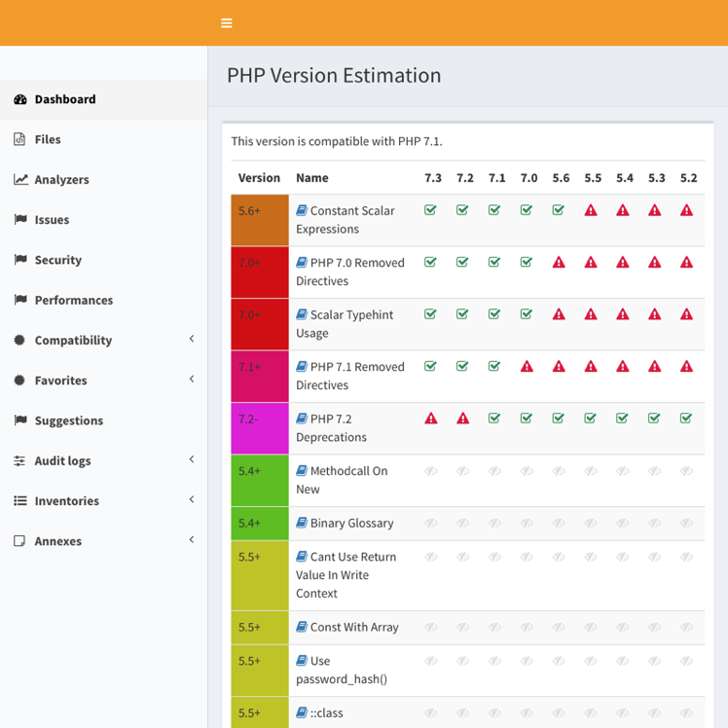
Task: Click Scalar Typehint Usage 7.2 check mark
Action: click(x=462, y=313)
